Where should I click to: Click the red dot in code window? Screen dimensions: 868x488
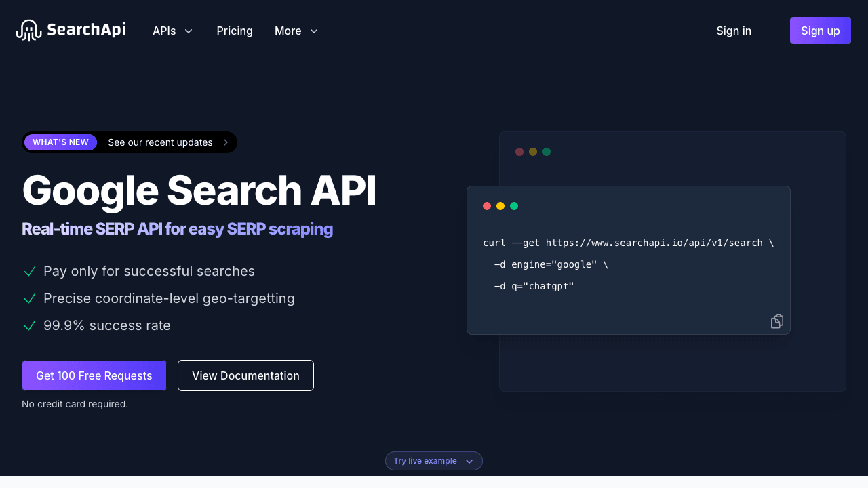(487, 205)
